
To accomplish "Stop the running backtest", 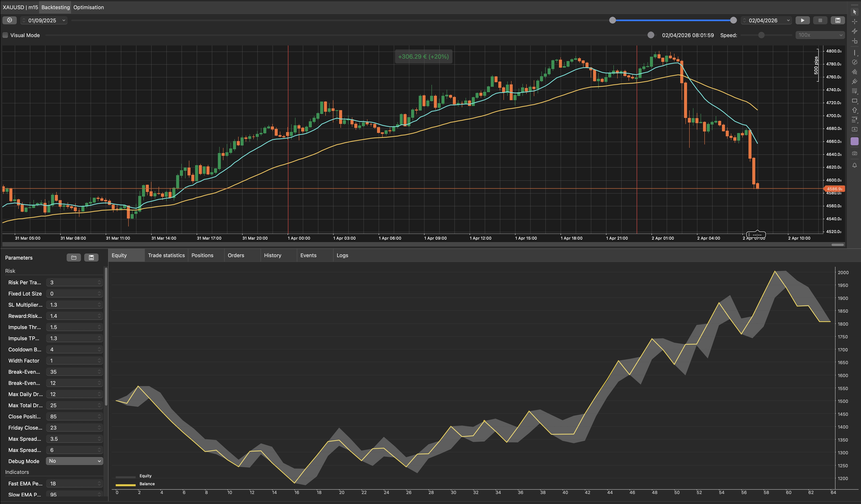I will pos(820,20).
